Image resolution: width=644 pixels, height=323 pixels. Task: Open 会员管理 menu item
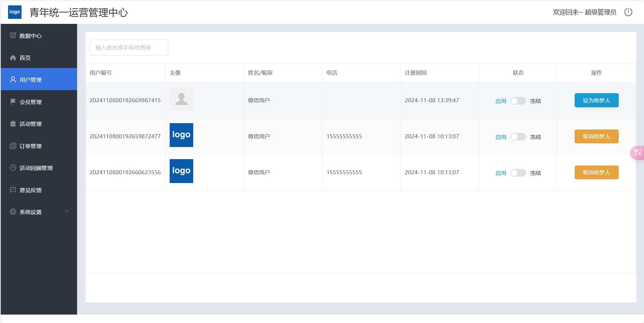39,102
